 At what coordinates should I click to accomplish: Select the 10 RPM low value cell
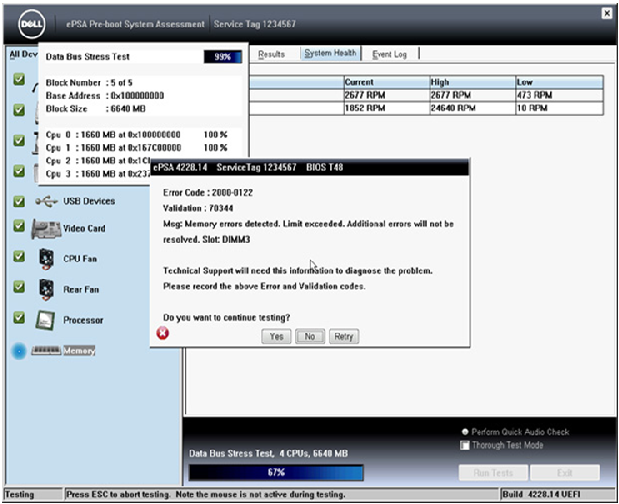tap(559, 108)
